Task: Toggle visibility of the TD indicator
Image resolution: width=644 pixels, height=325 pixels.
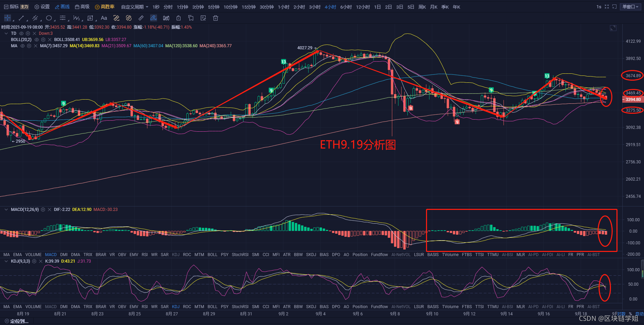Action: pyautogui.click(x=21, y=33)
